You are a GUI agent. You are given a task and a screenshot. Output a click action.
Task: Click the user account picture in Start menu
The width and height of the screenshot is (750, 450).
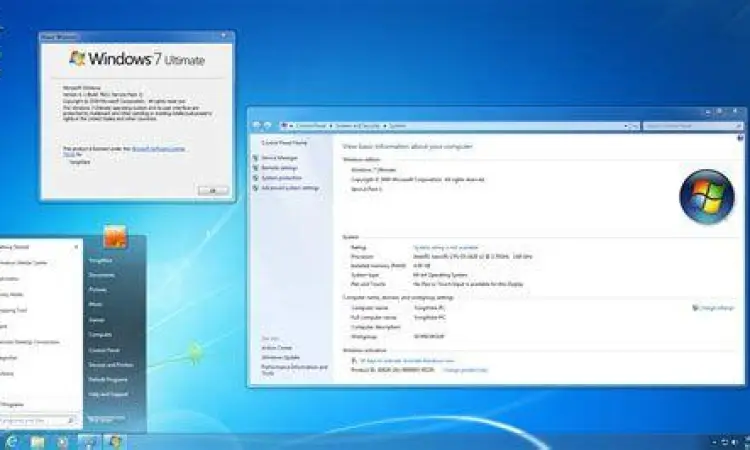pyautogui.click(x=115, y=237)
